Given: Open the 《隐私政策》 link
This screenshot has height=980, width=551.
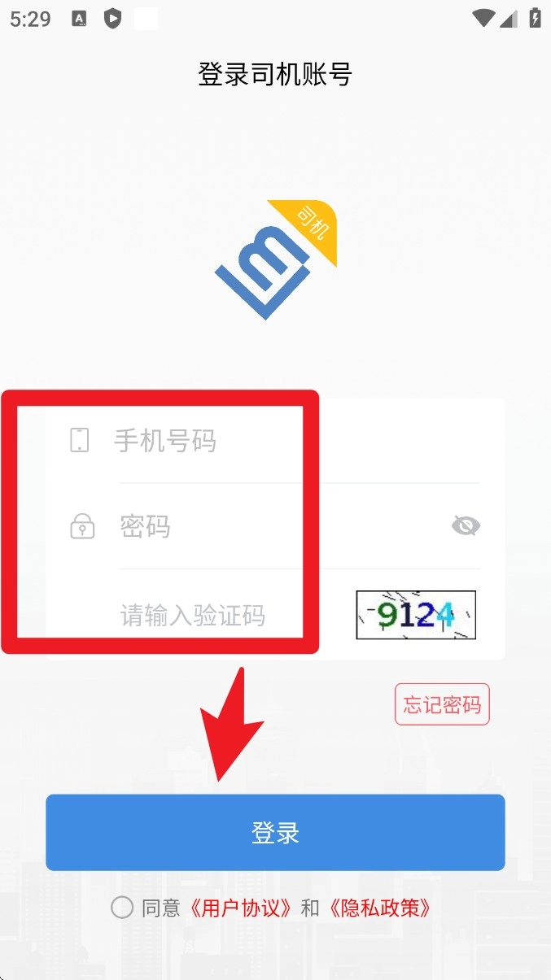Looking at the screenshot, I should click(x=378, y=908).
